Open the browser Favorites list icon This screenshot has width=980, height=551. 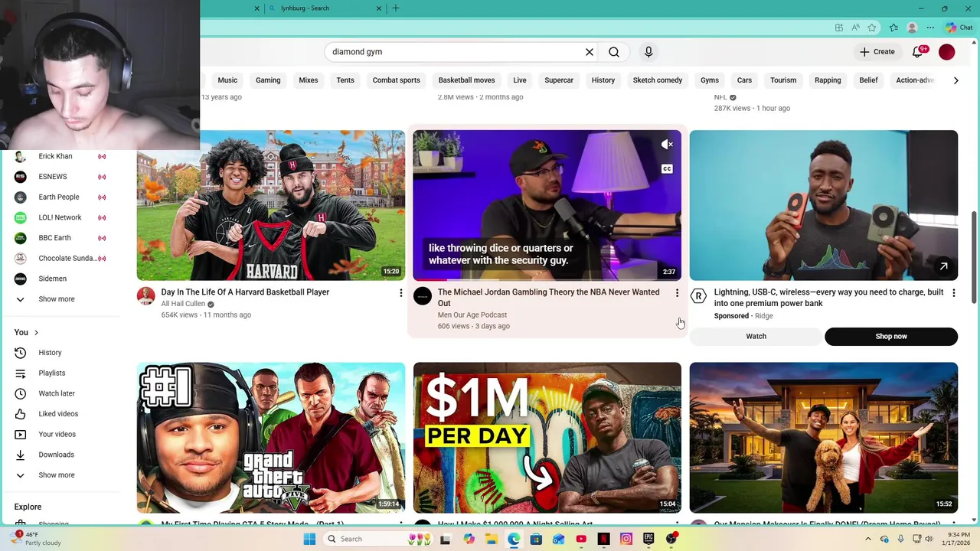[893, 28]
